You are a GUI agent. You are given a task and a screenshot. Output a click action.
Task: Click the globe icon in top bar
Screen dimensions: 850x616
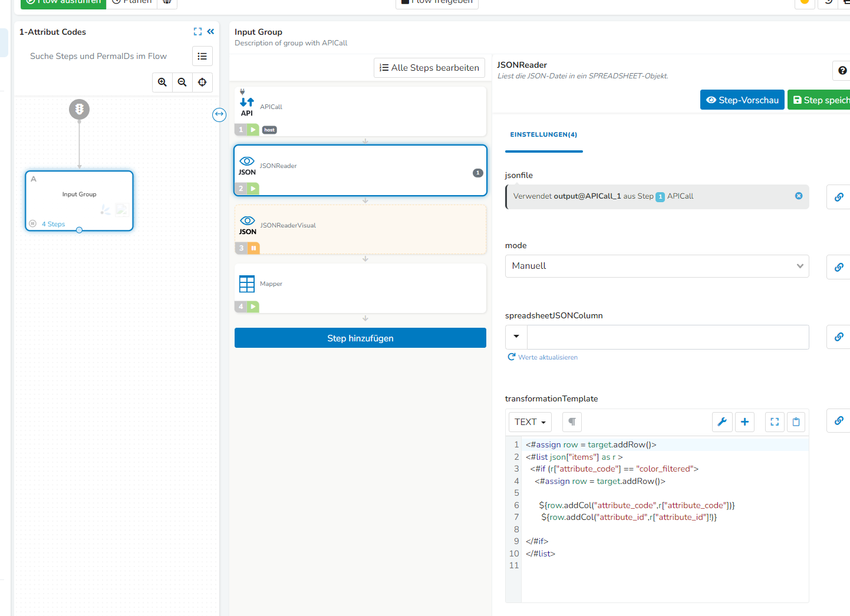[x=167, y=2]
